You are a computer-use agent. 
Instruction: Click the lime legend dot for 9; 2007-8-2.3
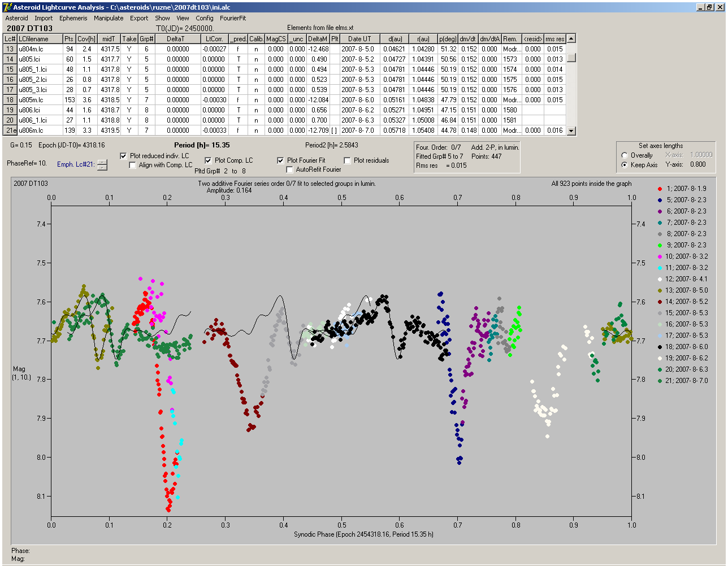pos(660,245)
